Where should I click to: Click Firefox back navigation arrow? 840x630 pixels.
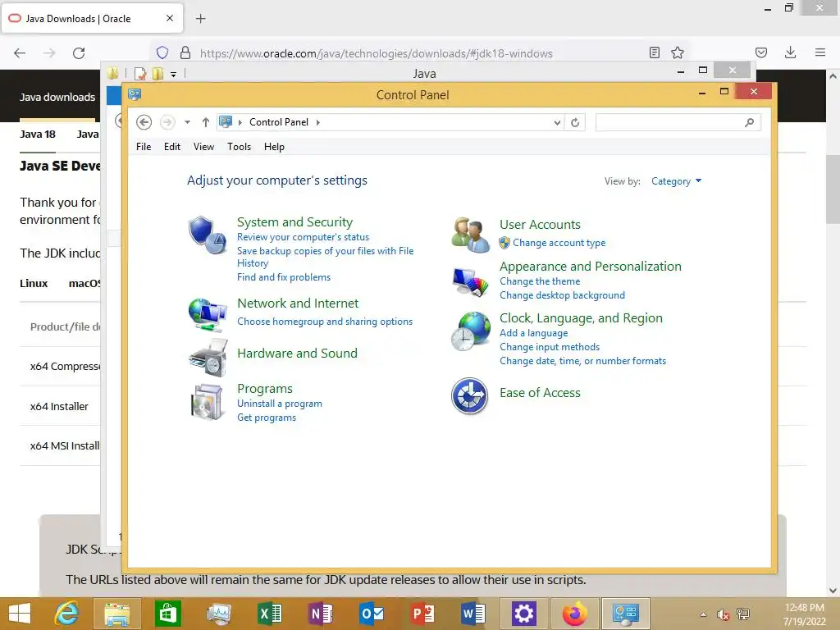[20, 53]
